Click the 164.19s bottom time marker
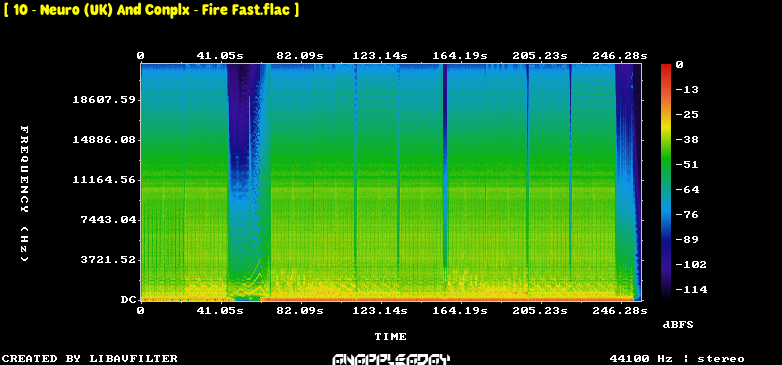Screen dimensions: 782x365 (459, 311)
